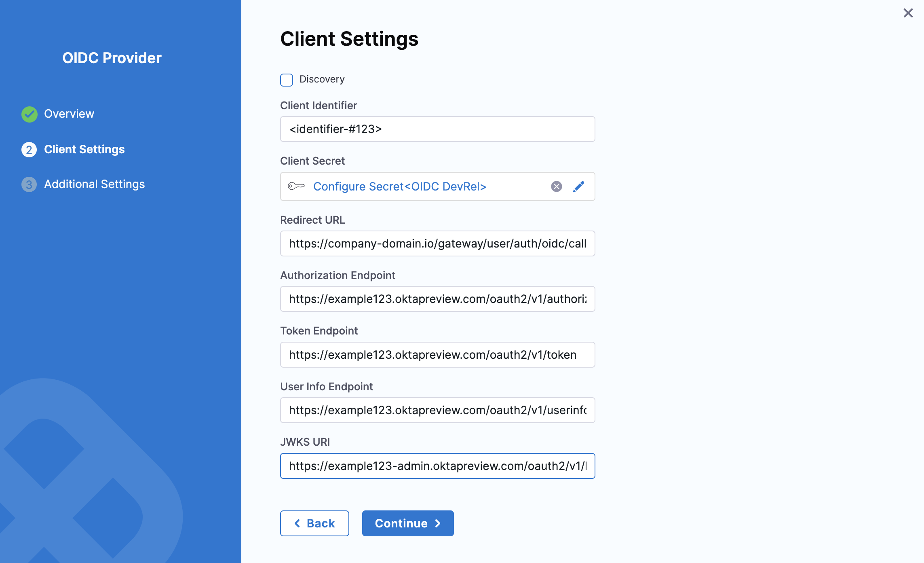Click into the Redirect URL field
The image size is (924, 563).
pyautogui.click(x=437, y=243)
